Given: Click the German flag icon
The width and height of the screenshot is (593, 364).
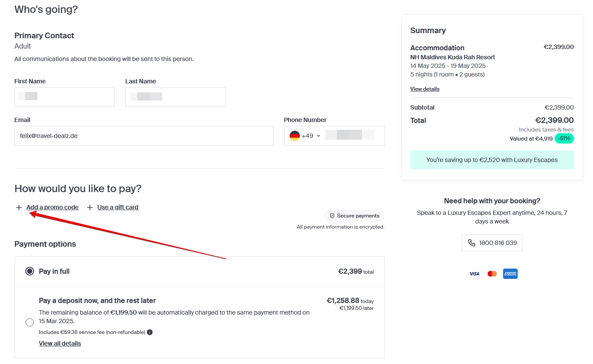Looking at the screenshot, I should pyautogui.click(x=295, y=136).
